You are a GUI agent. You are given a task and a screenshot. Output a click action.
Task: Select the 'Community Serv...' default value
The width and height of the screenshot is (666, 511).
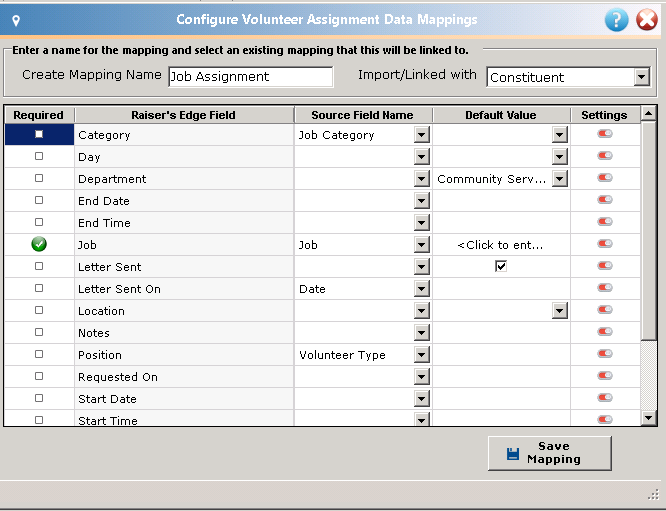(492, 179)
